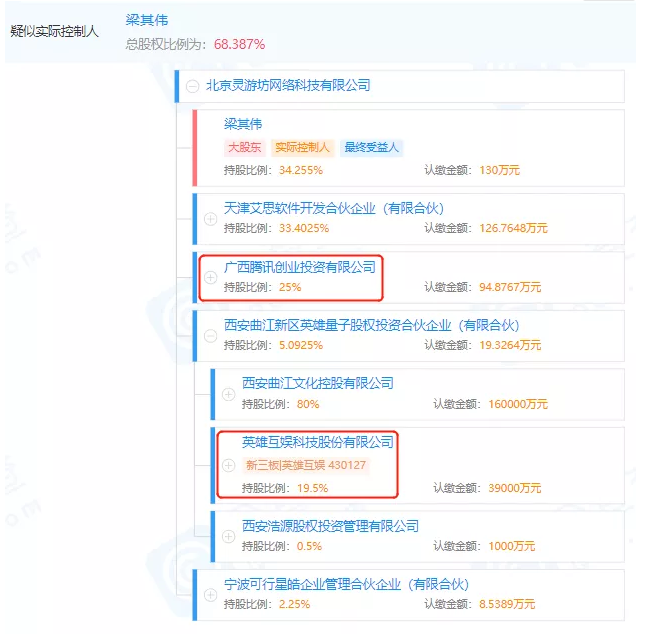
Task: Select the 33.4025% holding ratio
Action: (304, 228)
